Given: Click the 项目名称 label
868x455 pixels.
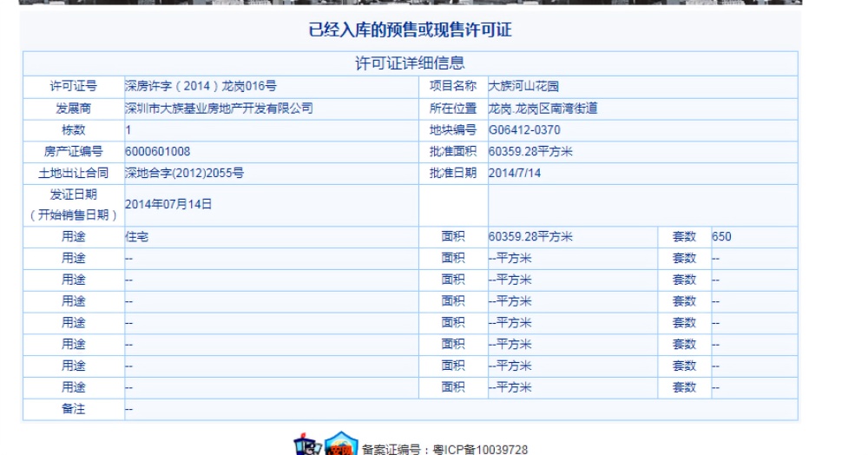Looking at the screenshot, I should [453, 86].
